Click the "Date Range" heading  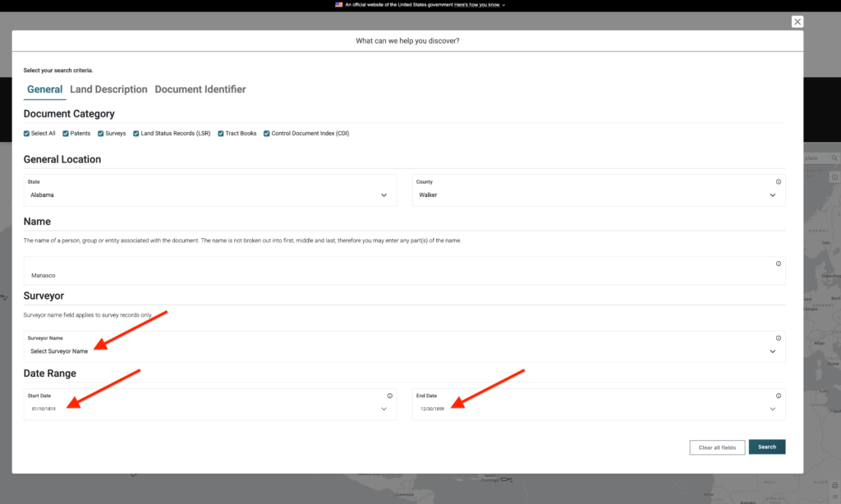point(50,373)
